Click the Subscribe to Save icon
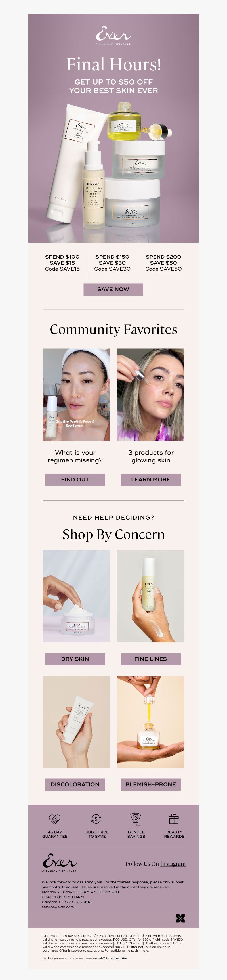This screenshot has height=980, width=227. [96, 819]
